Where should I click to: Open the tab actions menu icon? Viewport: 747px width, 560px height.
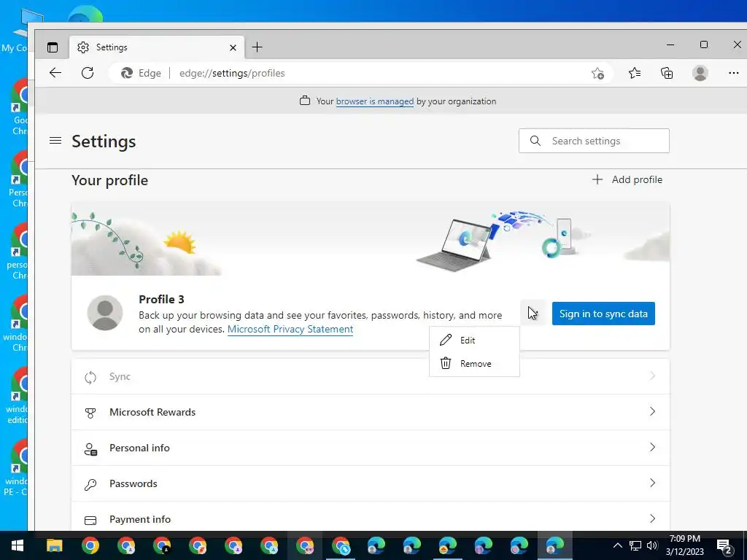tap(53, 47)
